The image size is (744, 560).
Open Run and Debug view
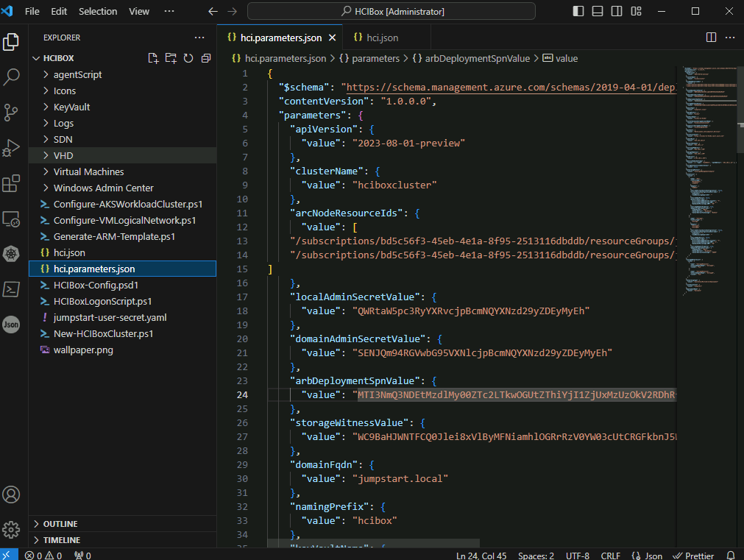pos(11,148)
